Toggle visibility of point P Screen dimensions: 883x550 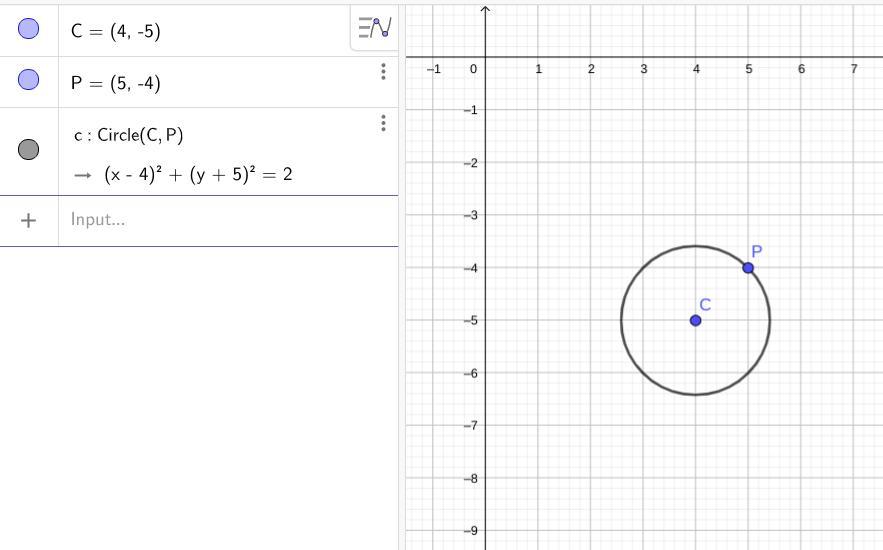coord(28,79)
